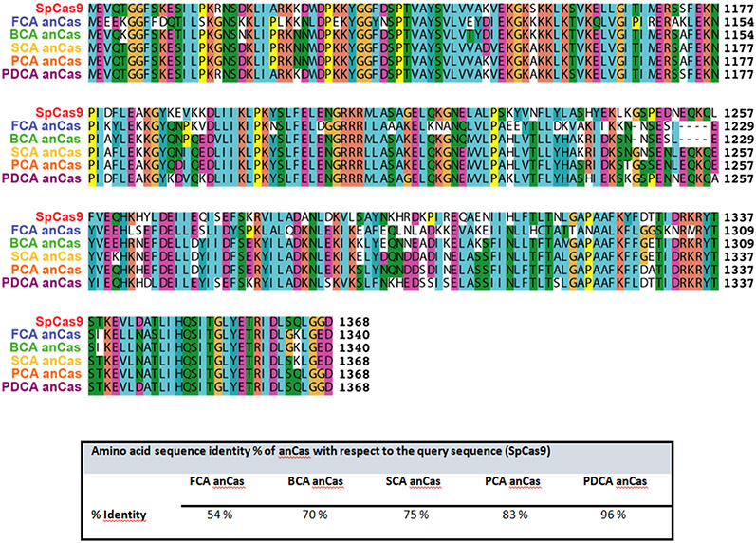
Task: Select FCA anCas label of row ending 1309
Action: pos(46,230)
